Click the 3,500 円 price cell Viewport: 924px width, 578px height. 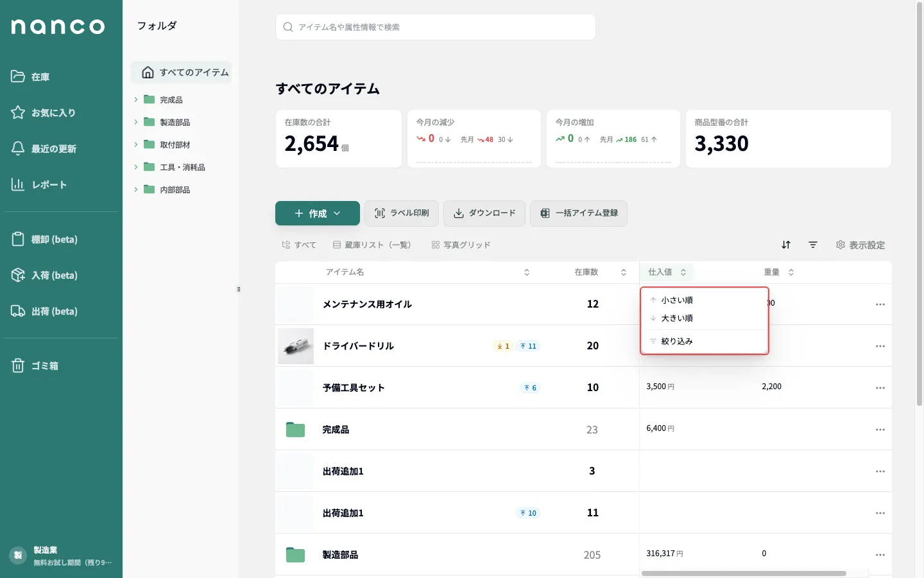point(660,387)
